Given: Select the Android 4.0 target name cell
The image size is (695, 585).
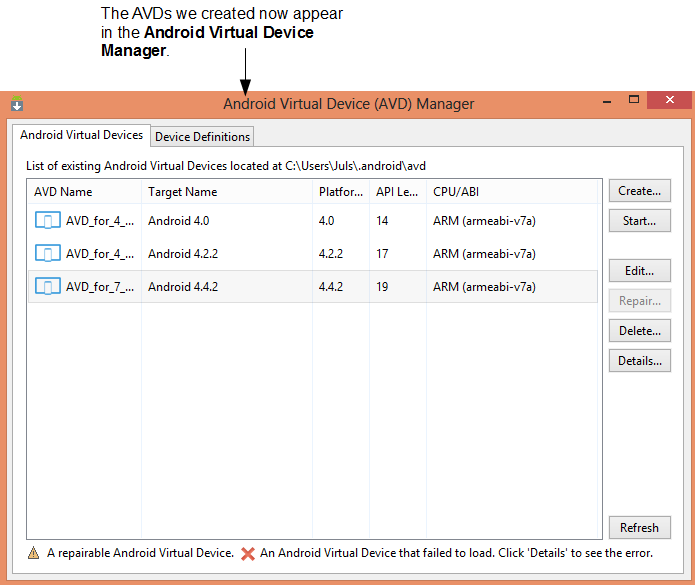Looking at the screenshot, I should point(179,221).
